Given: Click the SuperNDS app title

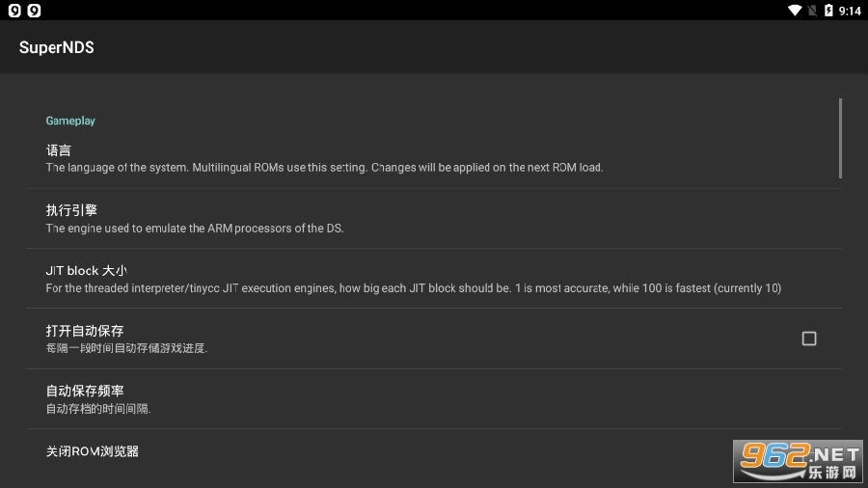Looking at the screenshot, I should tap(57, 47).
